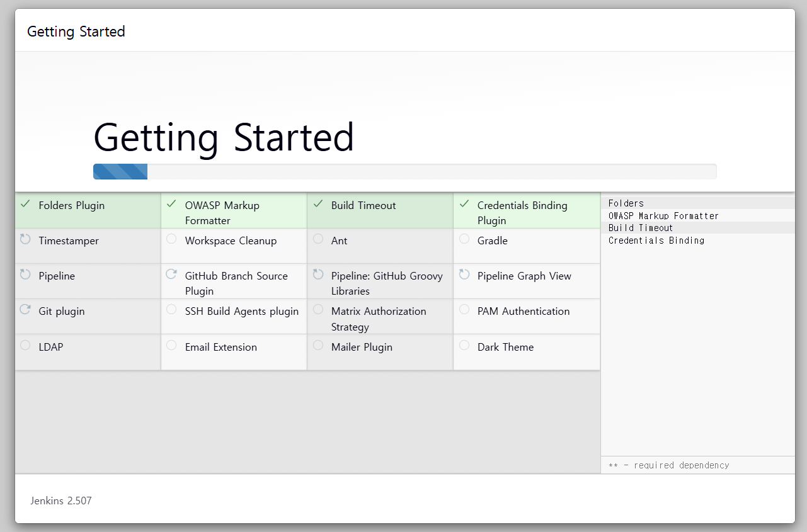The height and width of the screenshot is (532, 807).
Task: Select the OWASP Markup Formatter plugin text
Action: pyautogui.click(x=222, y=213)
